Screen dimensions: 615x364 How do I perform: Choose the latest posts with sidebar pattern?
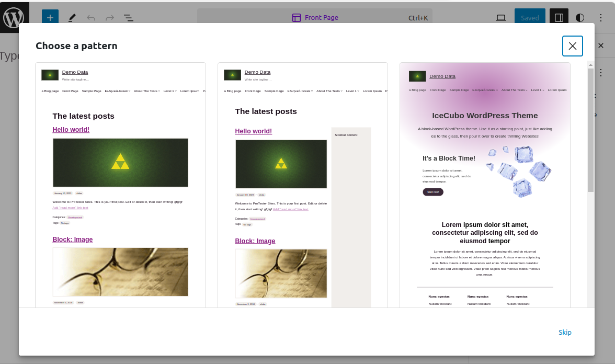click(x=303, y=185)
